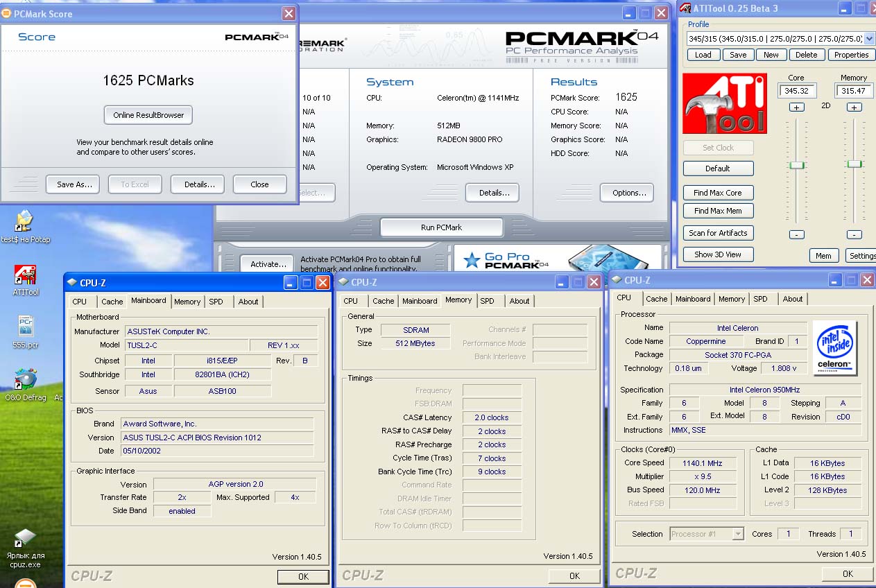Click Default clocks button in ATITool
The width and height of the screenshot is (876, 588).
(x=718, y=168)
